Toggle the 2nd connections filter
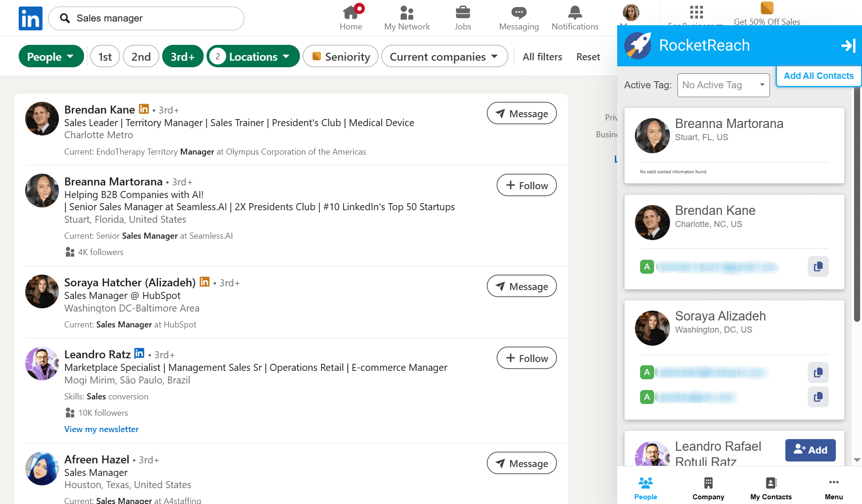The height and width of the screenshot is (504, 862). pyautogui.click(x=141, y=57)
